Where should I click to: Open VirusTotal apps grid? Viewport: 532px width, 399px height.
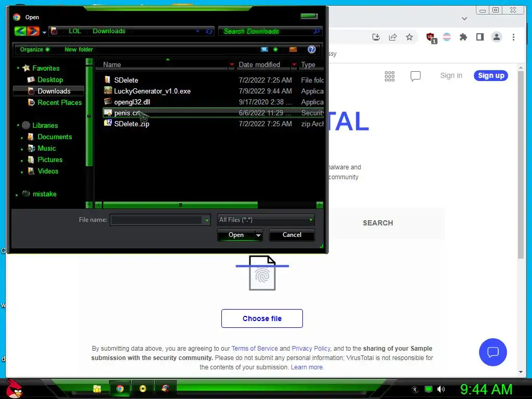(390, 76)
